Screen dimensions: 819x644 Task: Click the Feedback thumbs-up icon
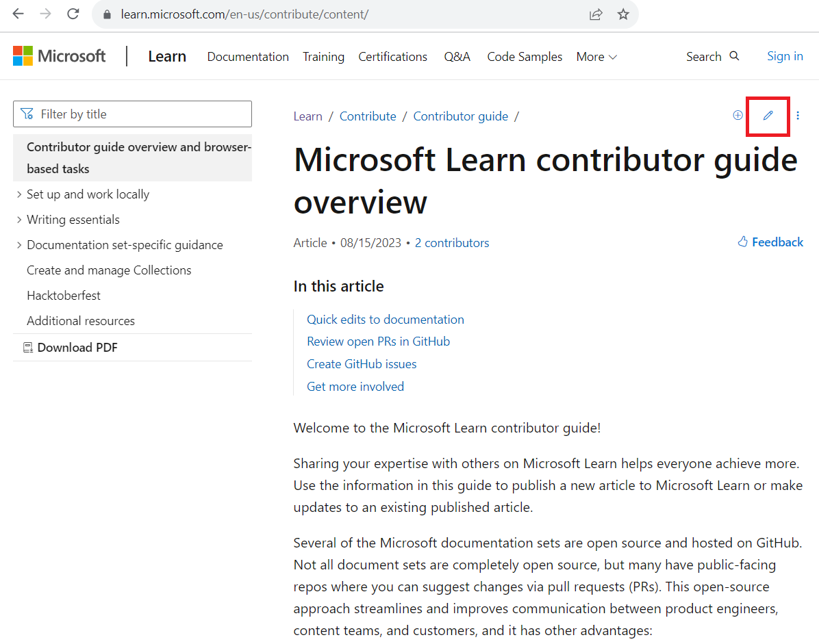(742, 242)
